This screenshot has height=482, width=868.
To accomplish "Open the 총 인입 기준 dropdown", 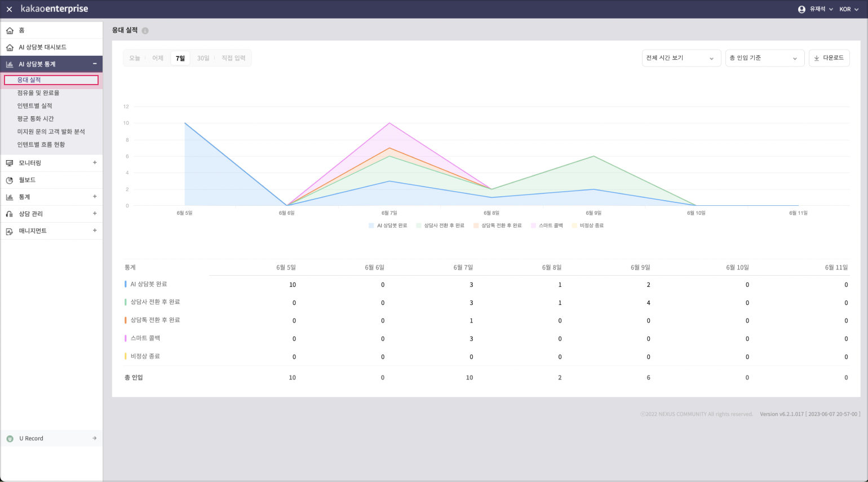I will tap(764, 58).
